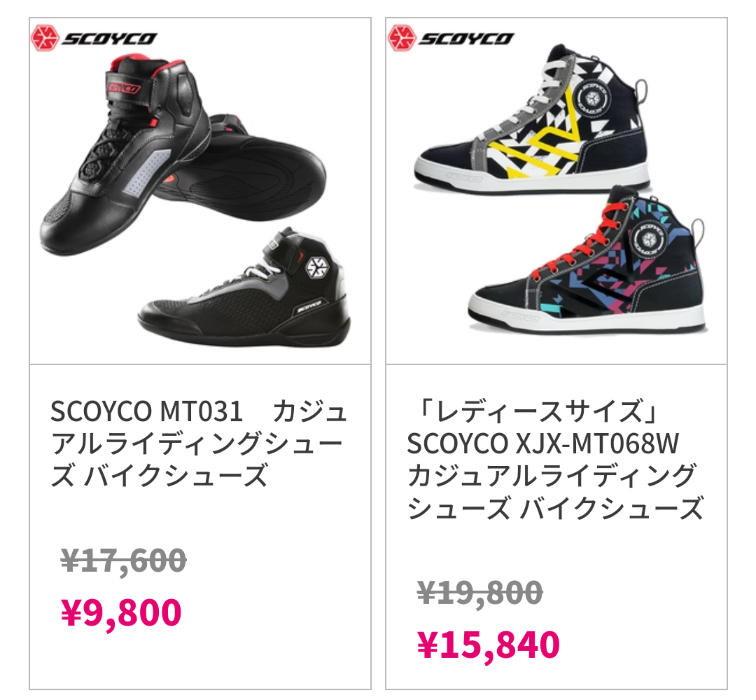Click the red hexagon emblem in right SCOYCO logo
756x700 pixels.
click(x=402, y=38)
